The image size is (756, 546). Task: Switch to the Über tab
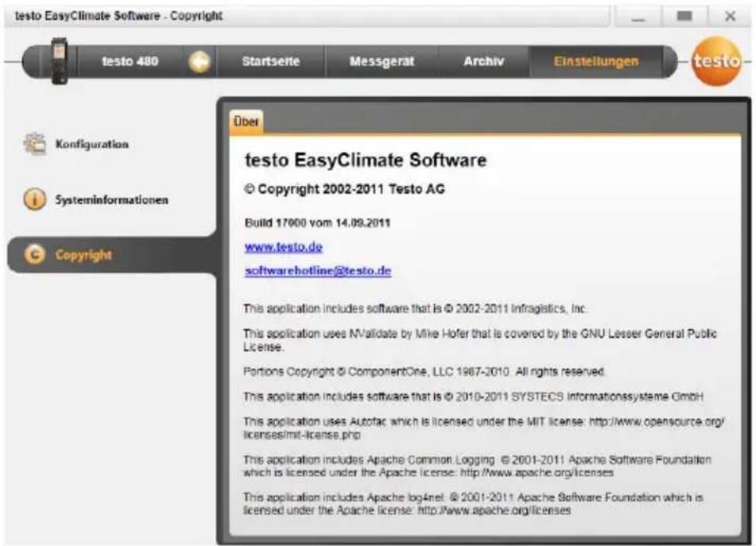(x=246, y=122)
